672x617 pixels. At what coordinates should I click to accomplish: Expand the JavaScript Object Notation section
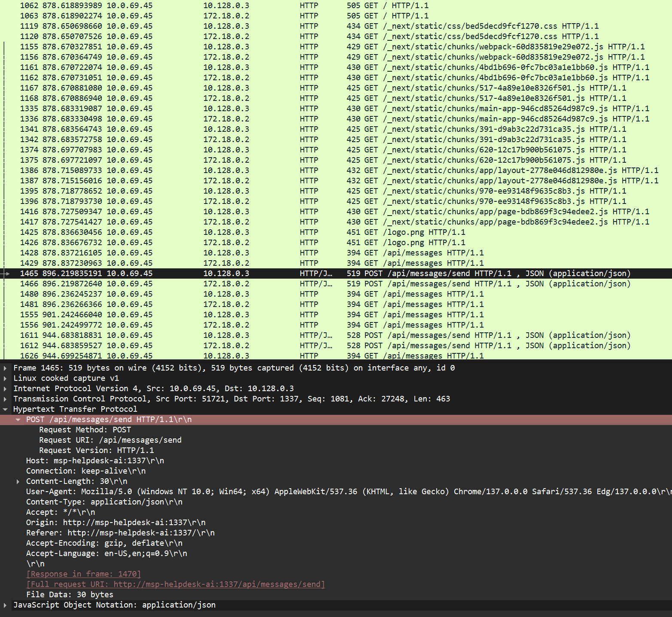(5, 605)
